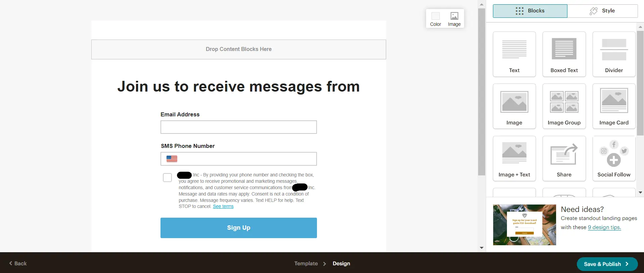The width and height of the screenshot is (644, 273).
Task: Choose the Image content block
Action: 514,106
